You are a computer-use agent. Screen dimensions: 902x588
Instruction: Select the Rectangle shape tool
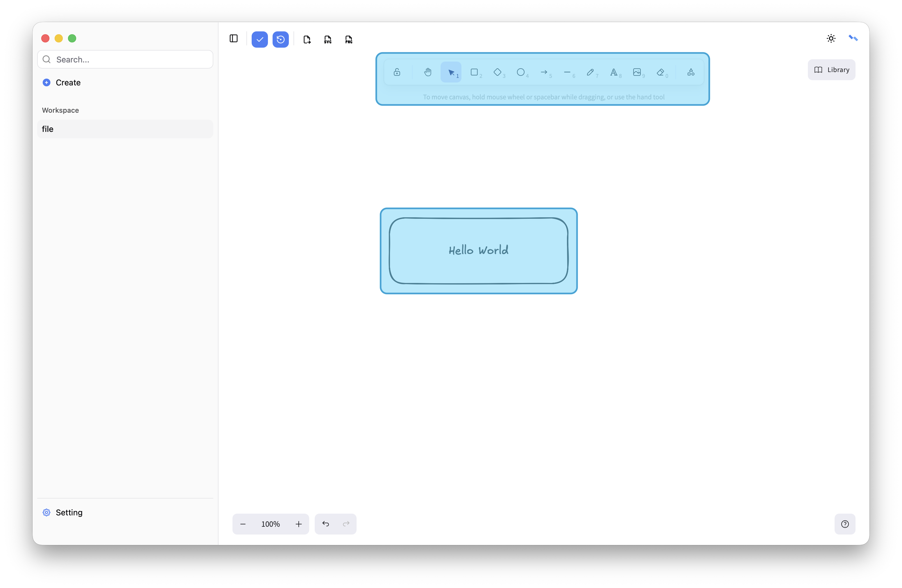pos(474,72)
